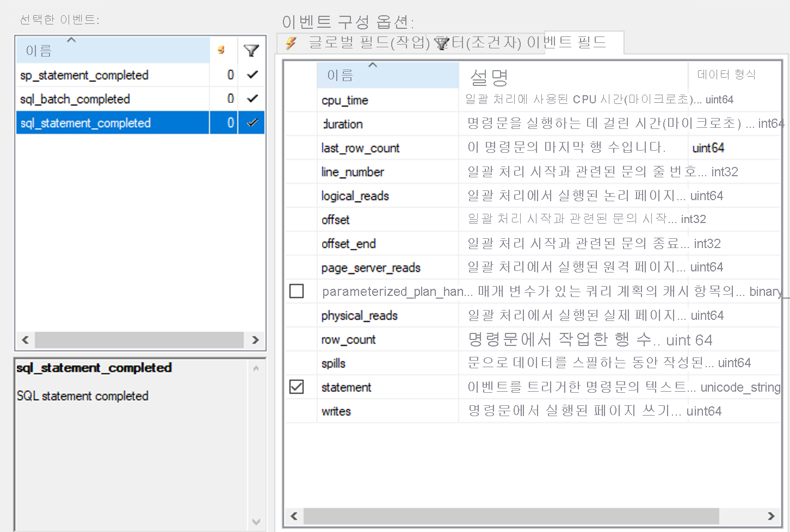
Task: Click the filter checkmark in sql_statement_completed row
Action: (252, 122)
